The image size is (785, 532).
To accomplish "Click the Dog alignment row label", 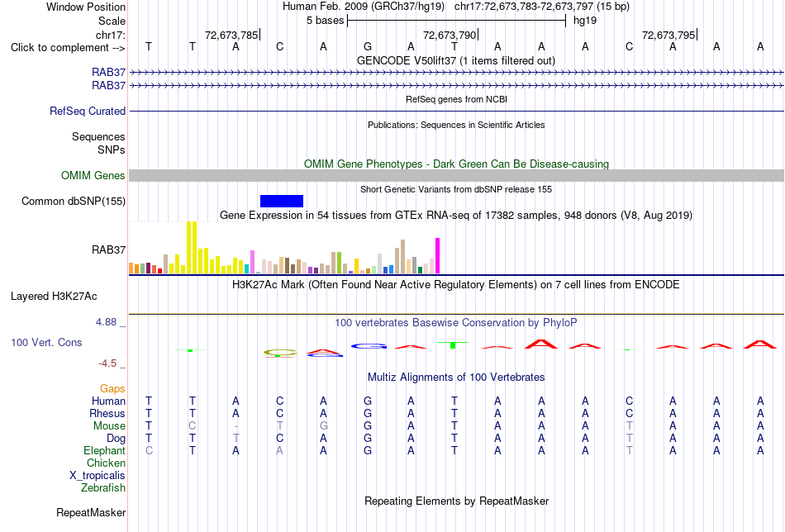I will click(x=116, y=439).
